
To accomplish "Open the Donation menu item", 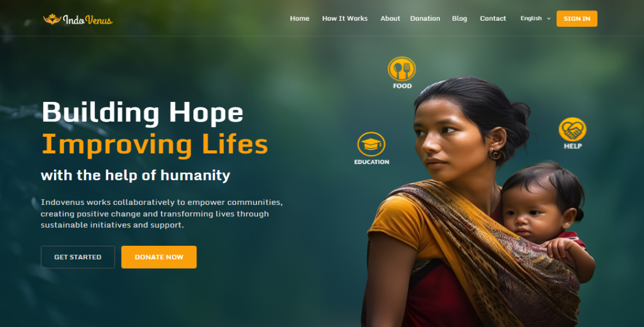I will point(425,19).
